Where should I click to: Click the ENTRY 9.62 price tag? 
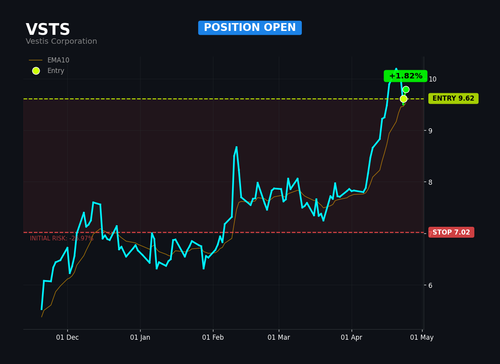[x=453, y=98]
